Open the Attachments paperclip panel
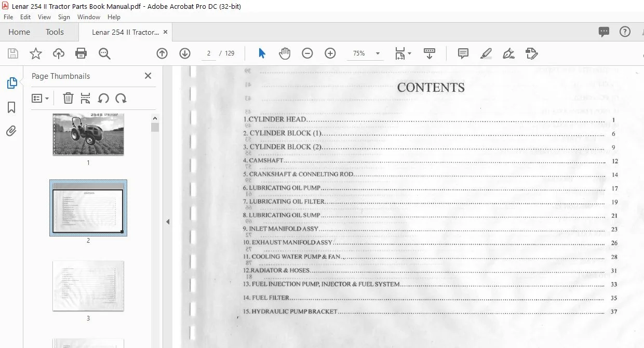 11,131
